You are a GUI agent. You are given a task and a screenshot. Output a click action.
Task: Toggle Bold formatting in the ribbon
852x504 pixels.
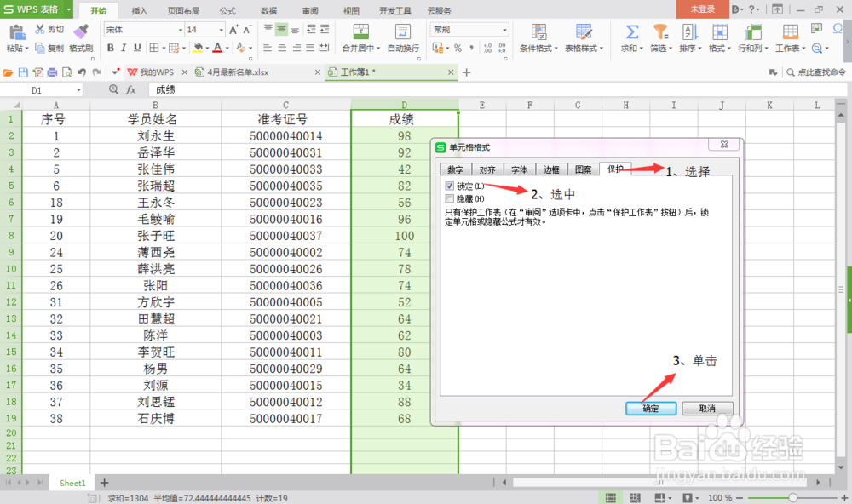tap(110, 48)
